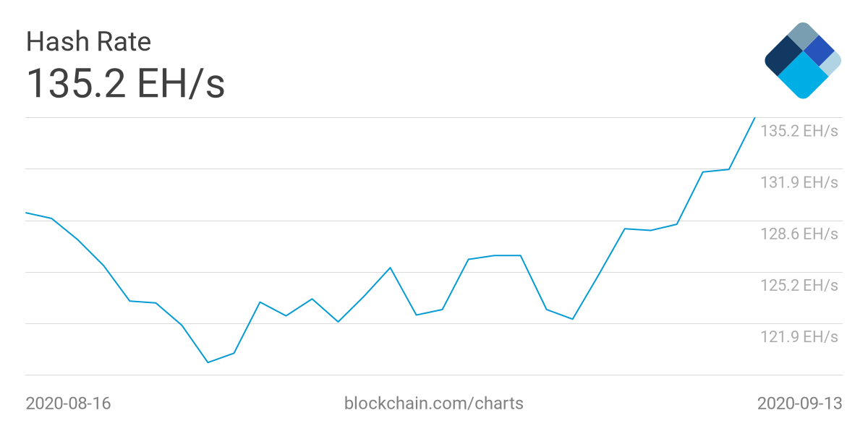
Task: Click the 131.9 EH/s axis label
Action: coord(799,182)
